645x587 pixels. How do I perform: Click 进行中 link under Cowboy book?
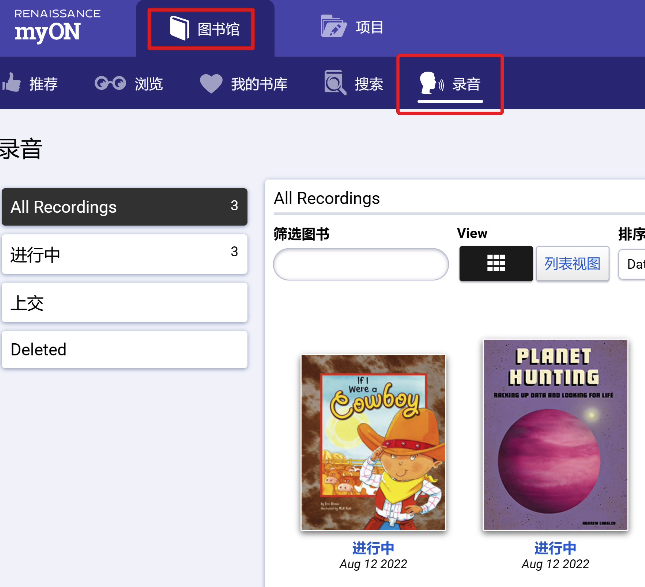[x=373, y=548]
